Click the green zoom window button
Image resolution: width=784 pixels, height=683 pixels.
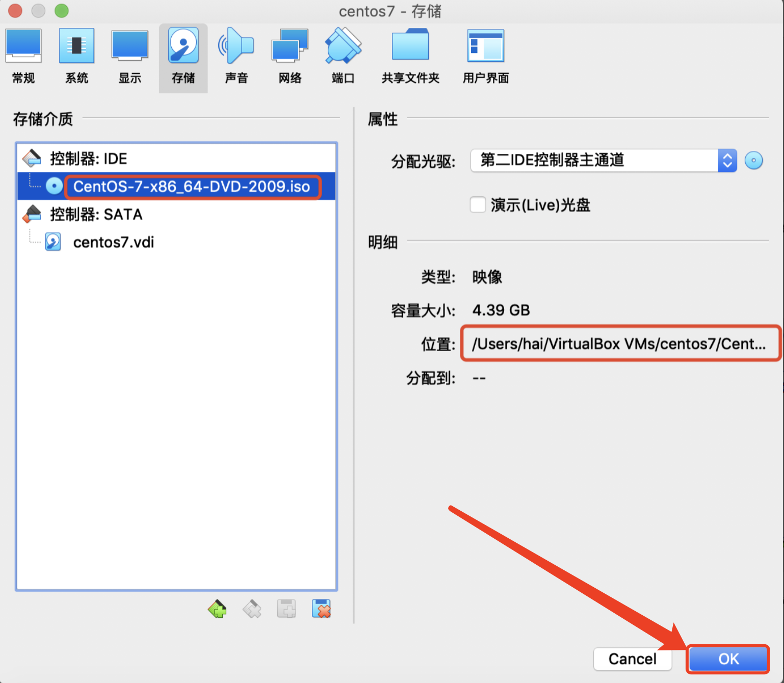[62, 11]
